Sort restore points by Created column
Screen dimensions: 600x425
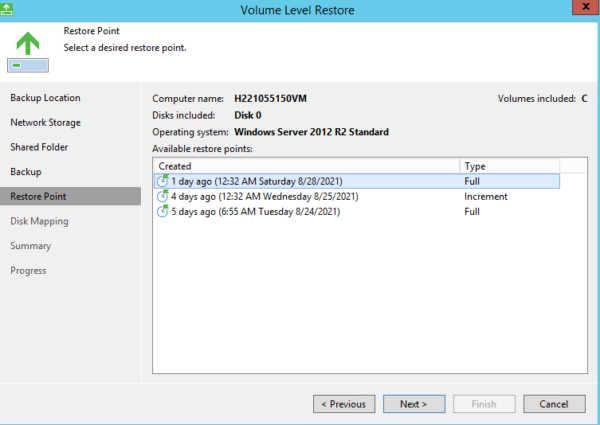(305, 166)
